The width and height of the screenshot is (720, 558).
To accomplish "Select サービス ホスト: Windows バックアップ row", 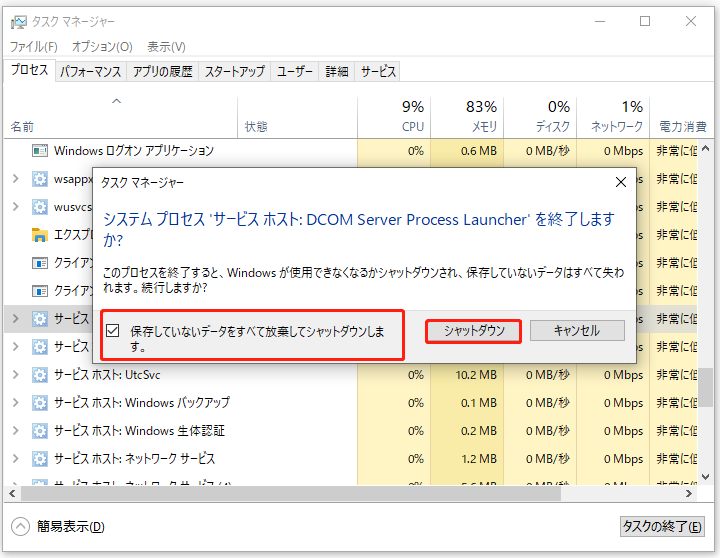I will pos(350,403).
